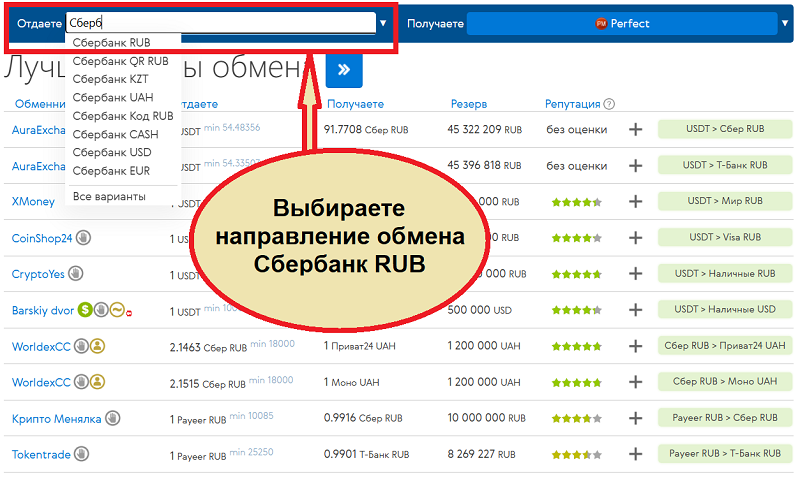Click Сбер RUB > Приват24 UAH green button

tap(725, 346)
